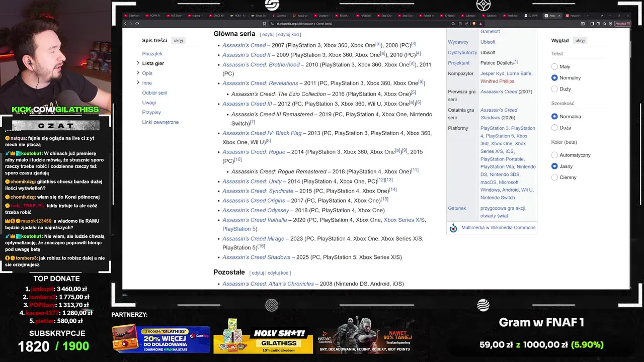Bookmark this page via address bar icon
Screen dimensions: 644x362
[x=264, y=24]
